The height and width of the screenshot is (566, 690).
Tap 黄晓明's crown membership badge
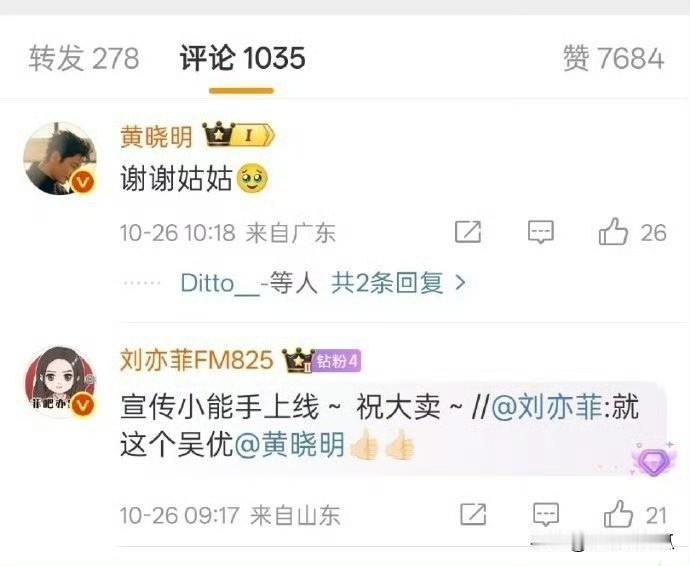239,135
